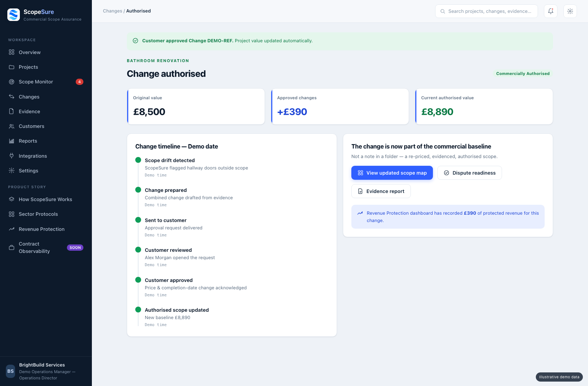
Task: Open How ScopeSure Works page
Action: coord(46,199)
